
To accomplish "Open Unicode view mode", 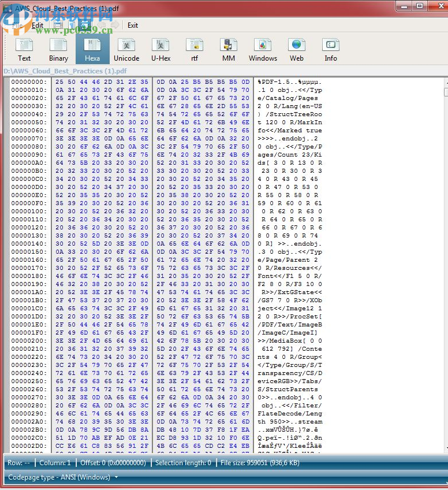I will point(126,50).
